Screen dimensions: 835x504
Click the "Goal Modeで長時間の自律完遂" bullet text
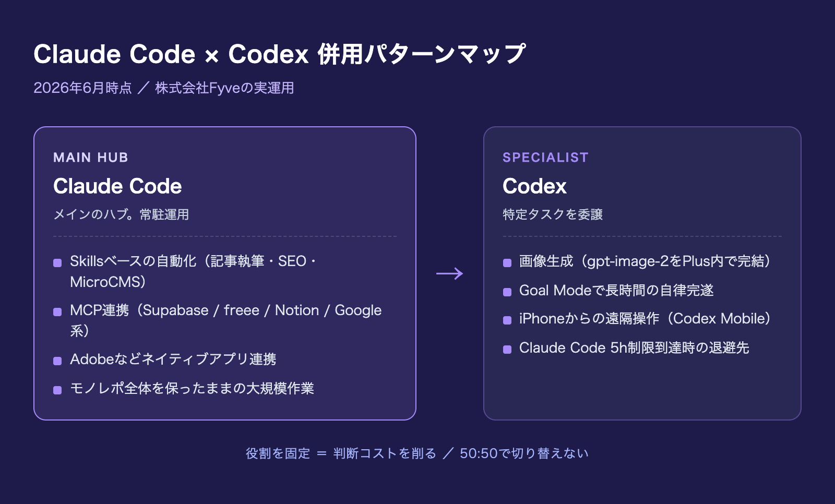tap(616, 290)
